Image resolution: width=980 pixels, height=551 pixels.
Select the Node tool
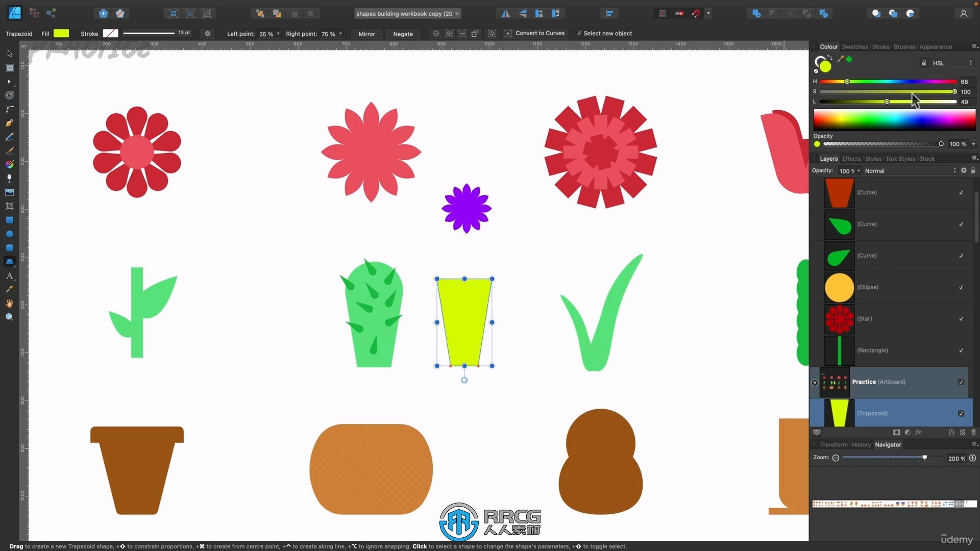9,81
